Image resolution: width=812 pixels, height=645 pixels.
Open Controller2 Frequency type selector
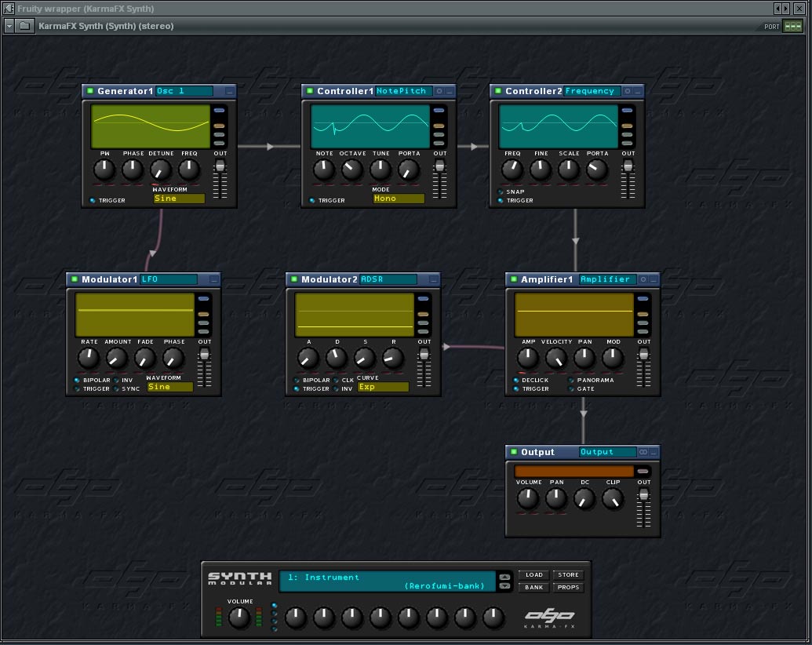click(592, 91)
